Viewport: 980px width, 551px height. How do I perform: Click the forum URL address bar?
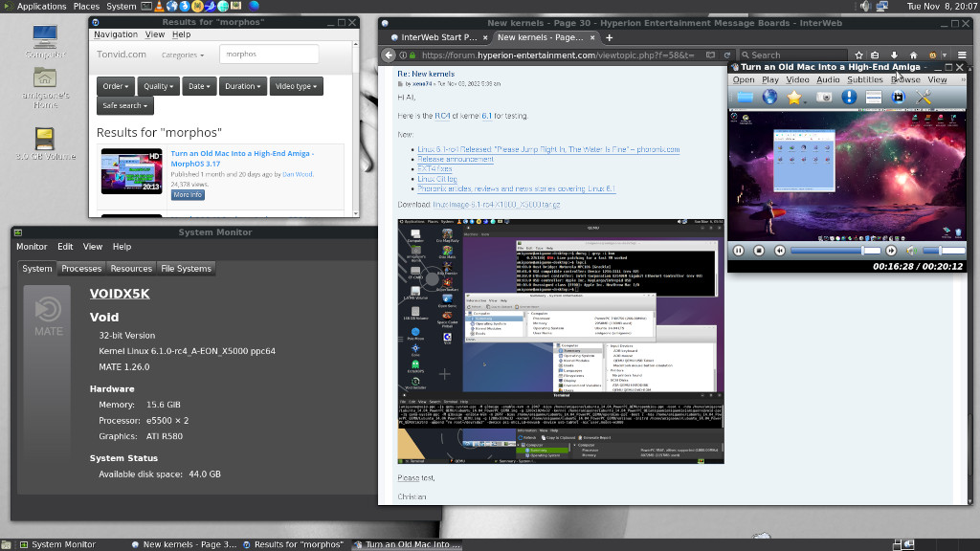556,55
